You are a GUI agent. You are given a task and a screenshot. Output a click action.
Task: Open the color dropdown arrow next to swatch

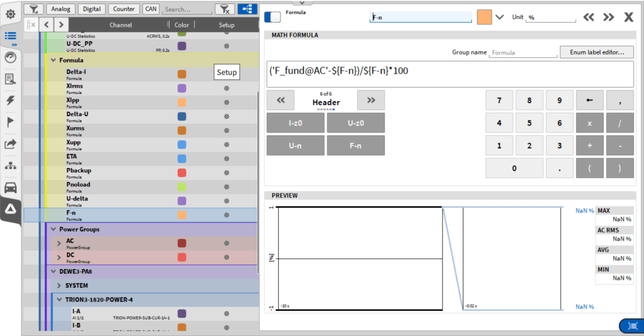499,17
